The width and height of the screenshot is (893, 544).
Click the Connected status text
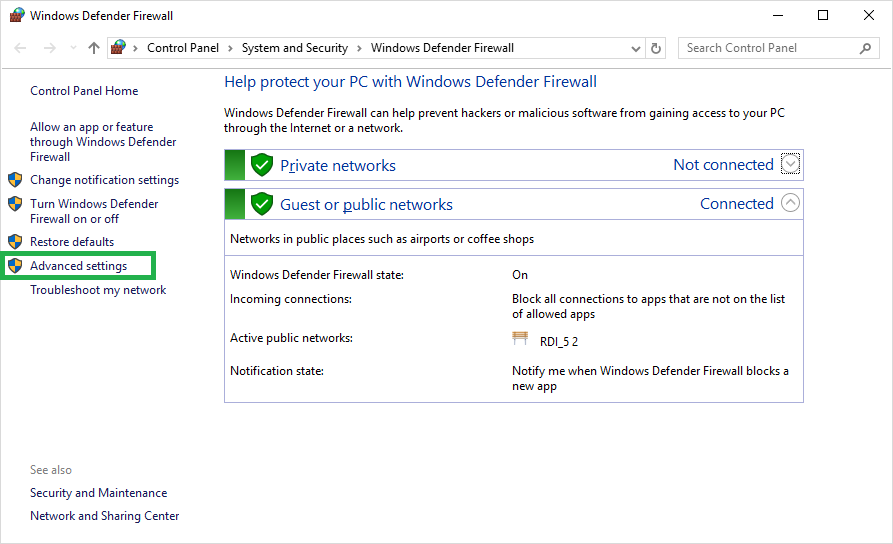coord(737,203)
